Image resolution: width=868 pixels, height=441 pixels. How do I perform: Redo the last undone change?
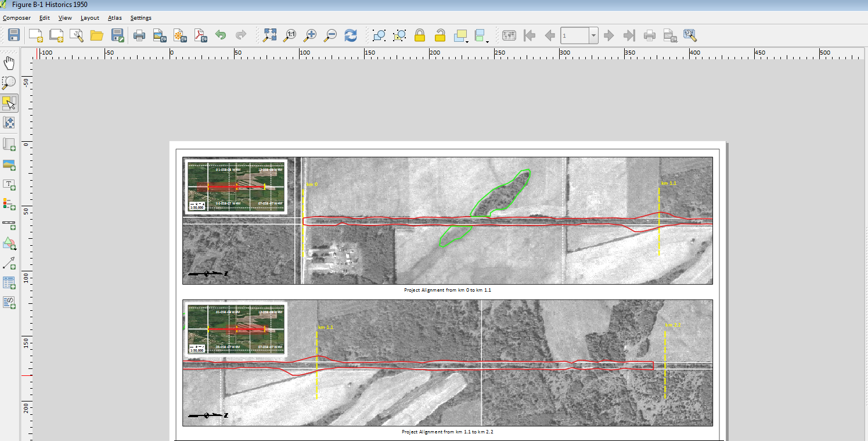(240, 35)
